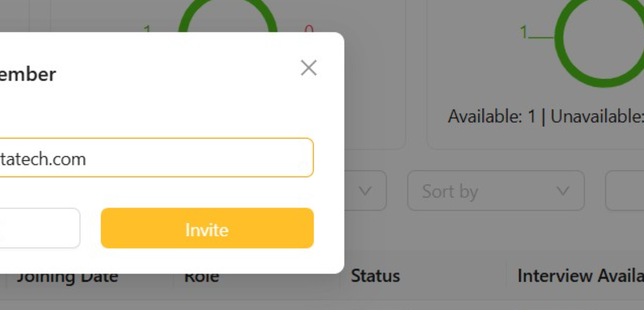Click the Interview Availability column header
The image size is (644, 310).
580,275
